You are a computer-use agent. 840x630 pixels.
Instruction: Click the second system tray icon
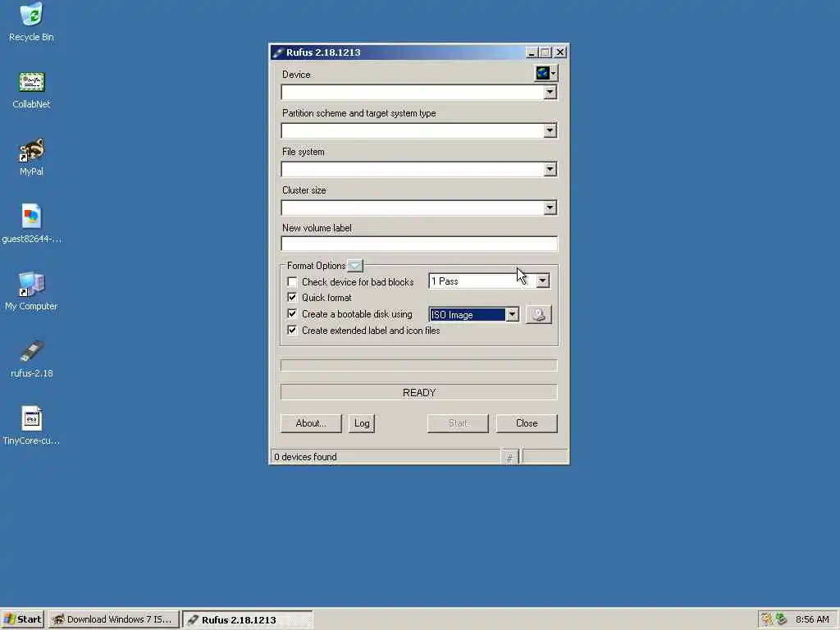781,619
